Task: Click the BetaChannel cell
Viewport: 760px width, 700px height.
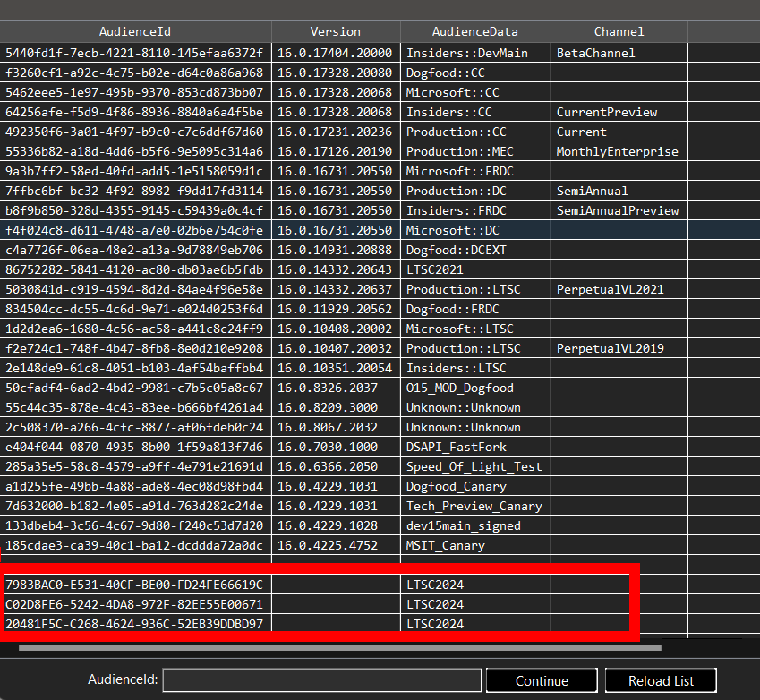Action: pos(619,53)
